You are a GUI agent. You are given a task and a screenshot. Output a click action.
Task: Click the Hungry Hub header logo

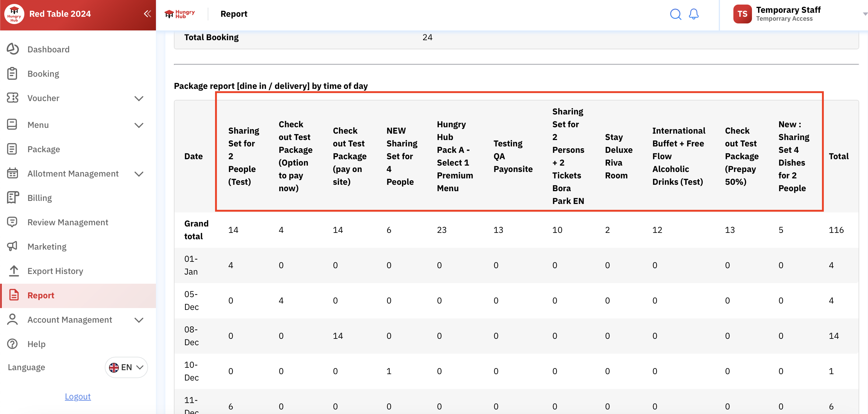point(180,14)
